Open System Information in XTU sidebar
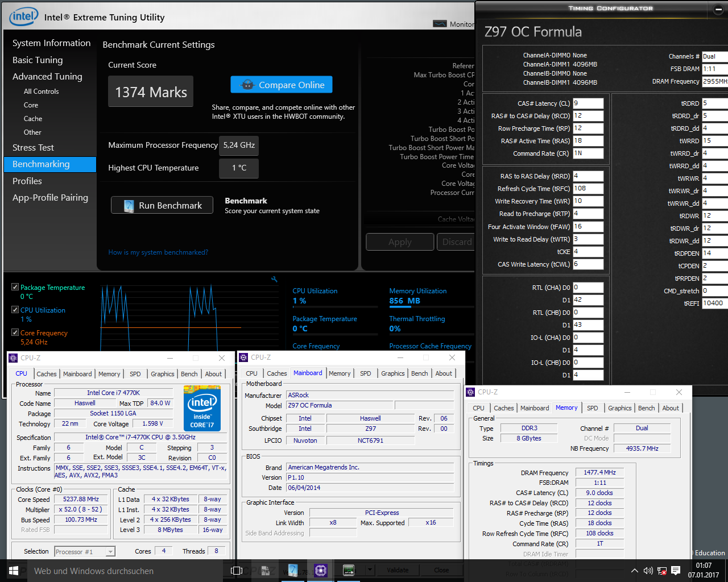 pyautogui.click(x=51, y=43)
